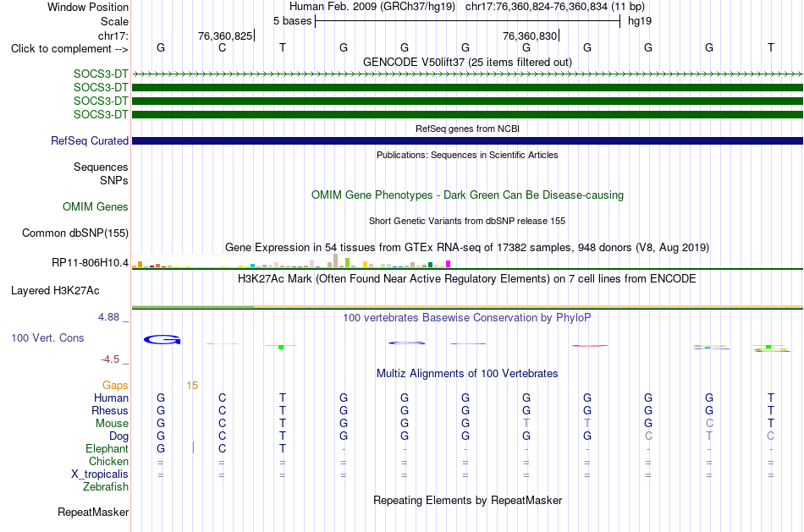This screenshot has width=804, height=532.
Task: Open 'Repeating Elements by RepeatMasker' track title
Action: pyautogui.click(x=467, y=501)
